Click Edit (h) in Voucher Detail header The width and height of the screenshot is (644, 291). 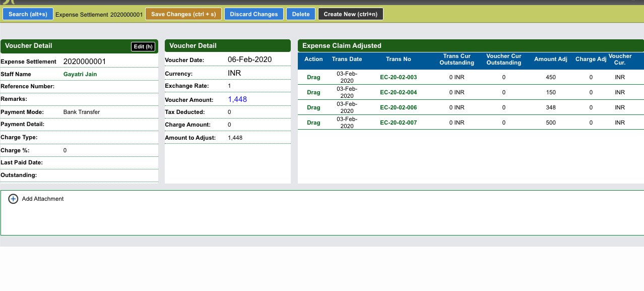143,46
